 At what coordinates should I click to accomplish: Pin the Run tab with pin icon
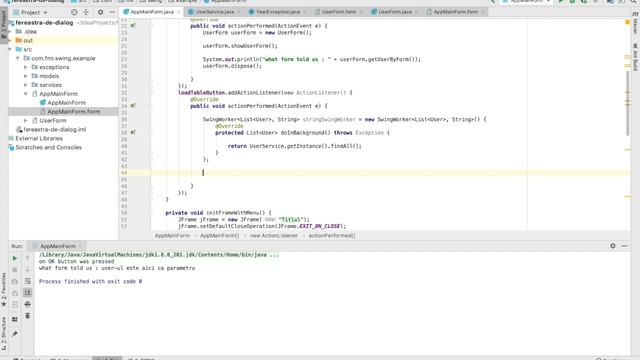pos(15,334)
